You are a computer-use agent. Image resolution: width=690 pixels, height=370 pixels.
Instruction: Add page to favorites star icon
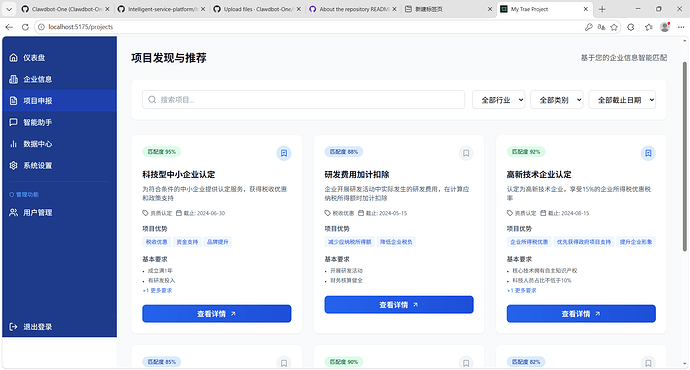(614, 27)
